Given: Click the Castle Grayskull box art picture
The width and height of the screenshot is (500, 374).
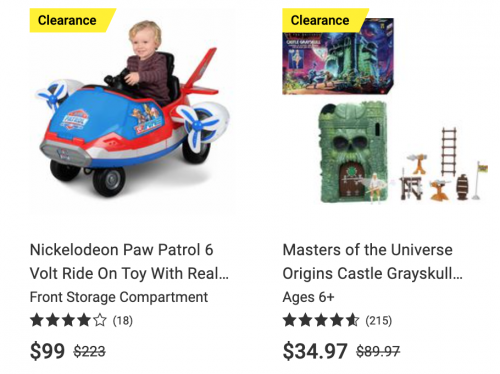Looking at the screenshot, I should 338,56.
